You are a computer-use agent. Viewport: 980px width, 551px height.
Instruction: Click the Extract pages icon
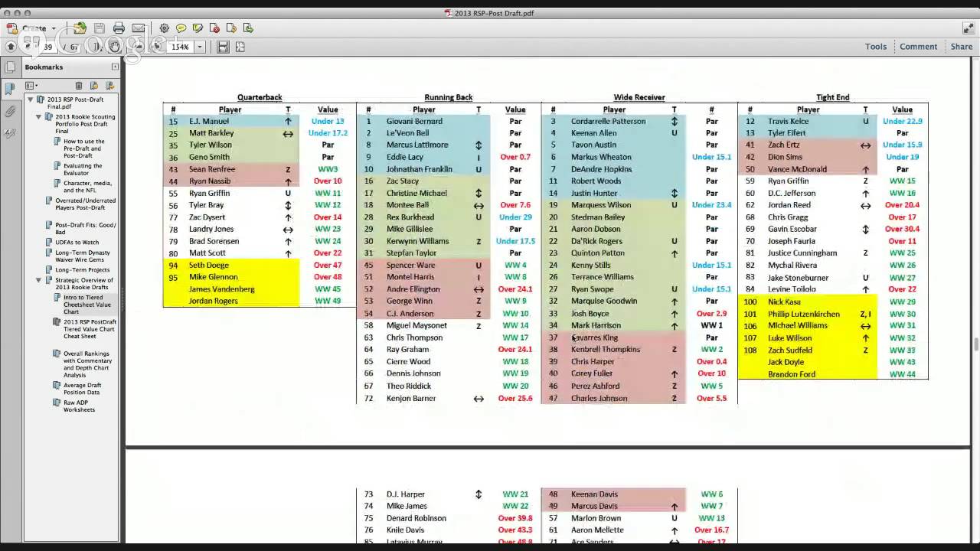pos(231,28)
